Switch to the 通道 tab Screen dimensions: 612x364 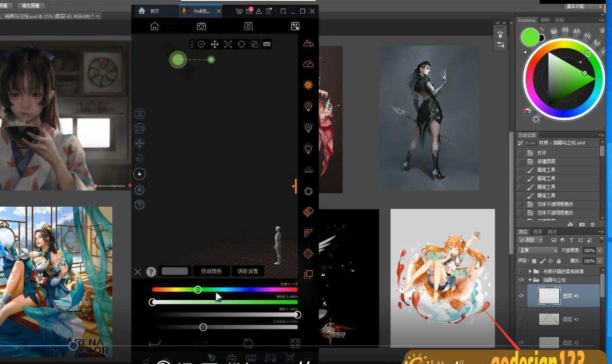537,232
